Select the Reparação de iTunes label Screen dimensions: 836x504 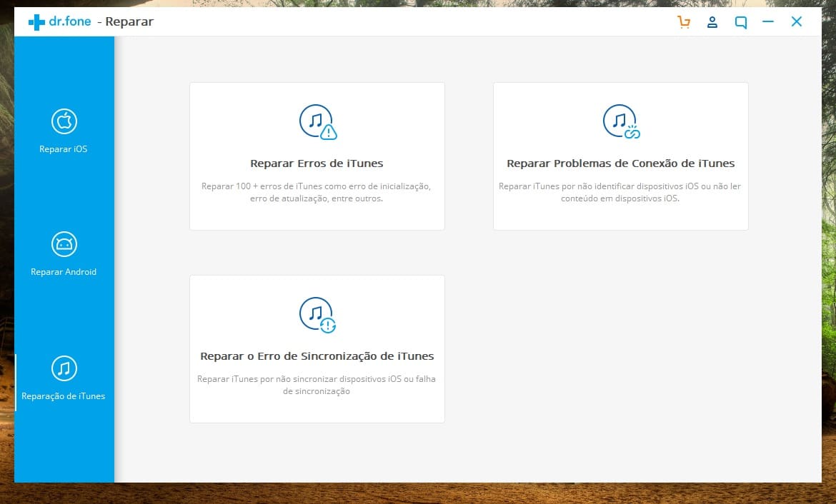pyautogui.click(x=64, y=396)
